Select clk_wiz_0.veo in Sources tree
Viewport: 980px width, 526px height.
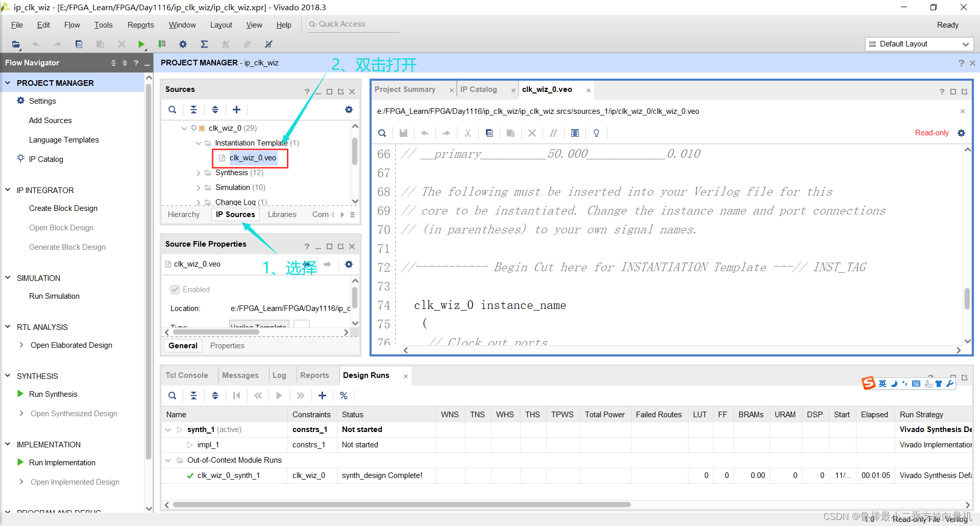point(253,158)
